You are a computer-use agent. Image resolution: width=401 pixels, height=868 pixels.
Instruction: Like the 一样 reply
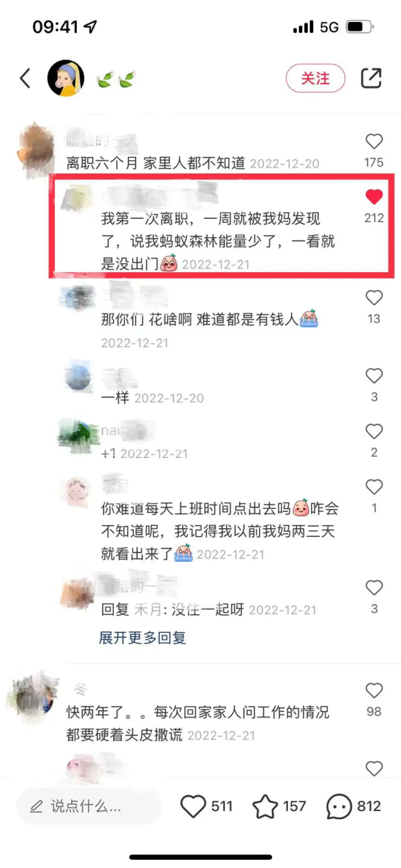[x=374, y=376]
